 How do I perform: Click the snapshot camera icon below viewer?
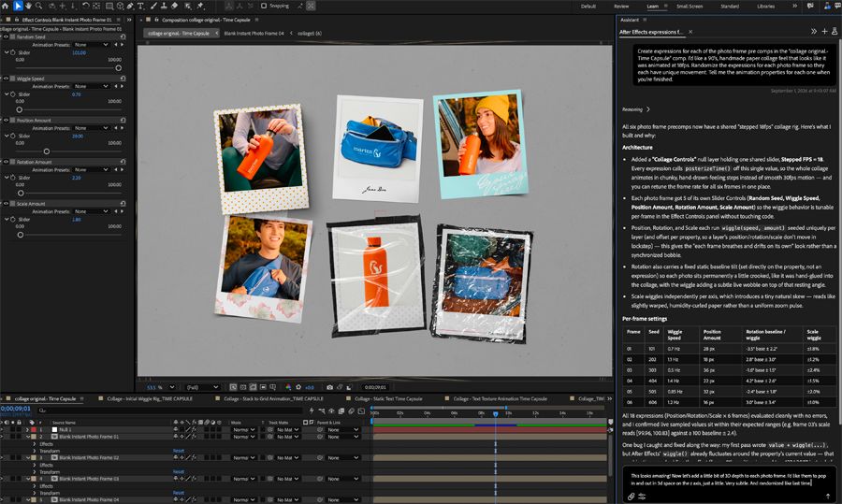(329, 387)
